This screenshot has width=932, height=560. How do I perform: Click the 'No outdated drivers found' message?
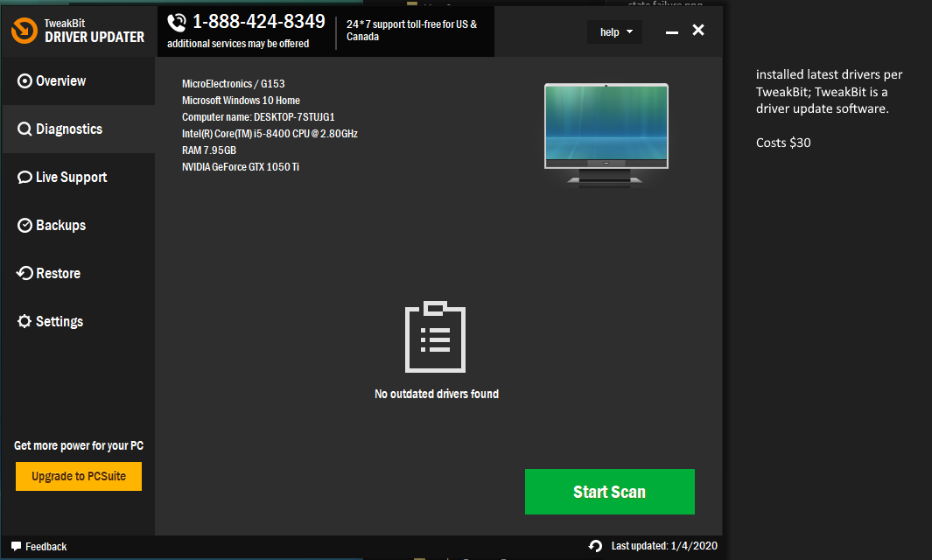tap(437, 394)
